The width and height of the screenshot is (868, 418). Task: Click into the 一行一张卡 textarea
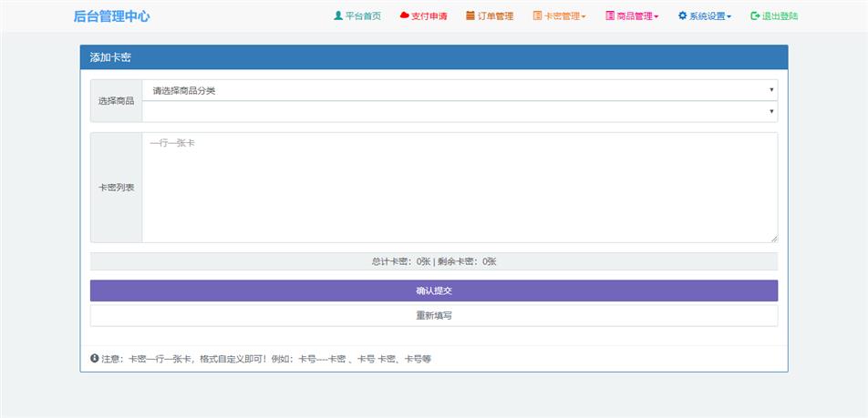[x=460, y=188]
